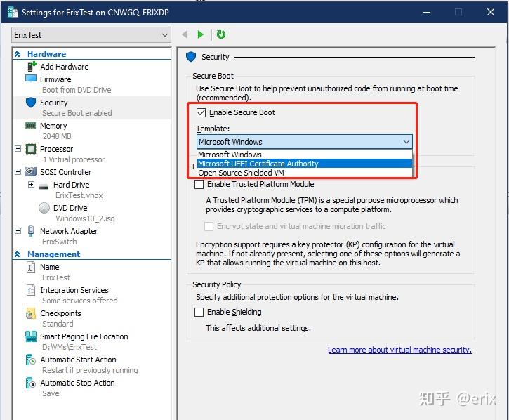Open the ErixTest virtual machine dropdown
Image resolution: width=509 pixels, height=420 pixels.
click(91, 34)
